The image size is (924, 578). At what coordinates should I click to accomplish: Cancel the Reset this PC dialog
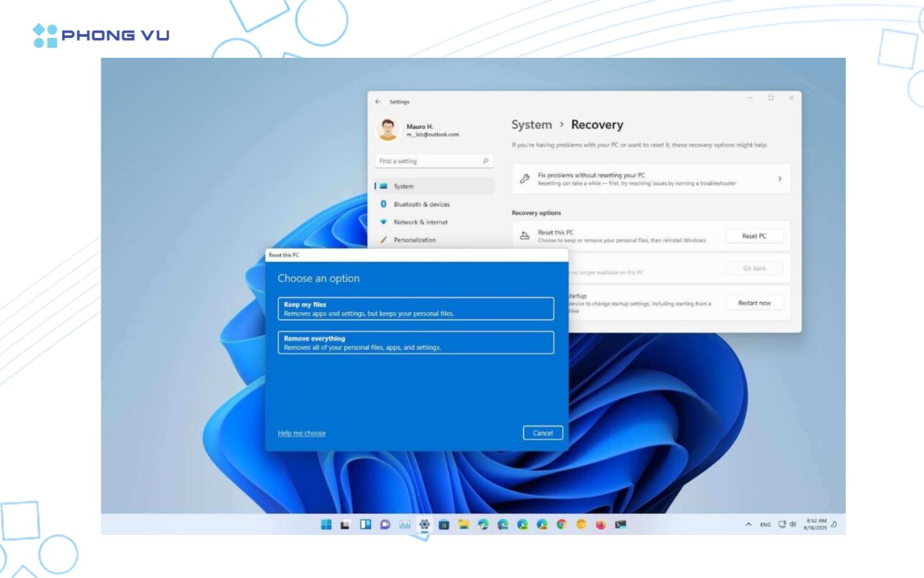pos(542,433)
